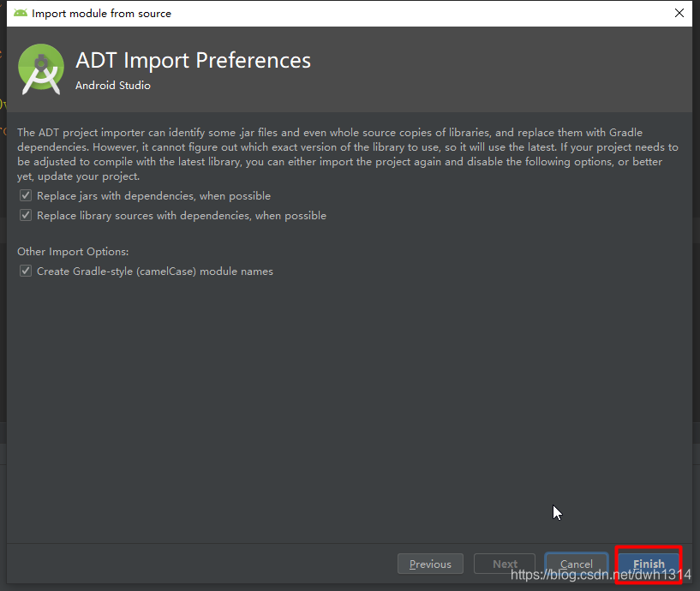
Task: Click the Finish button
Action: (x=649, y=564)
